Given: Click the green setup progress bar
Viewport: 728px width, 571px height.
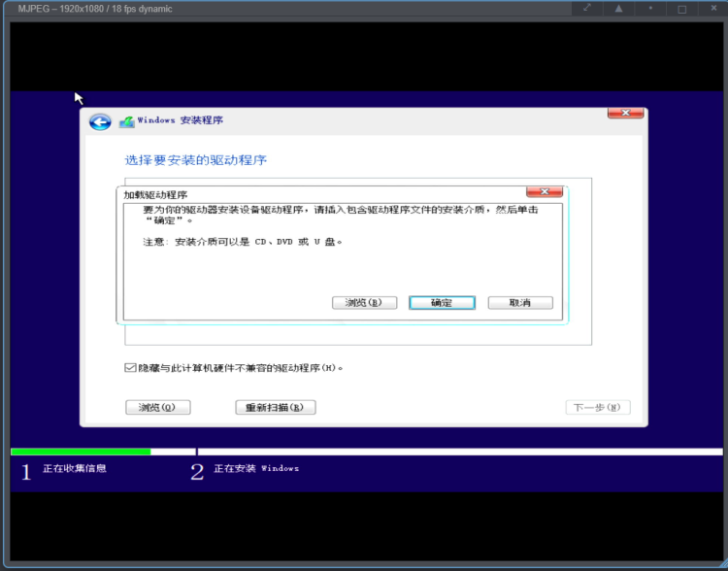Looking at the screenshot, I should click(81, 452).
